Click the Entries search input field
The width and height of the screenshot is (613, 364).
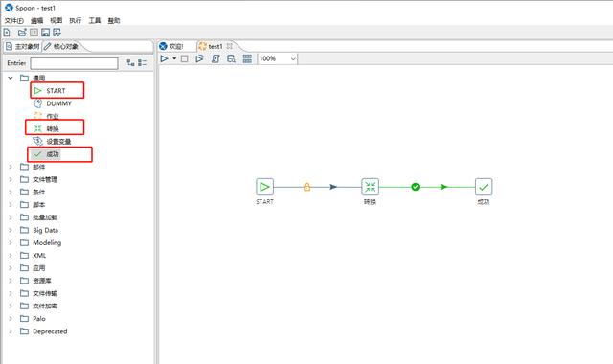coord(75,63)
